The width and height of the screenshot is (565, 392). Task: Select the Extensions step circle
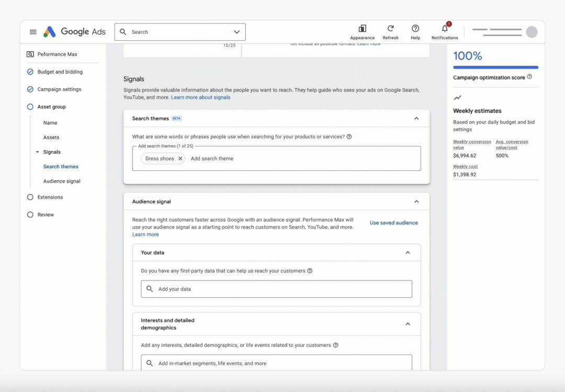[30, 197]
